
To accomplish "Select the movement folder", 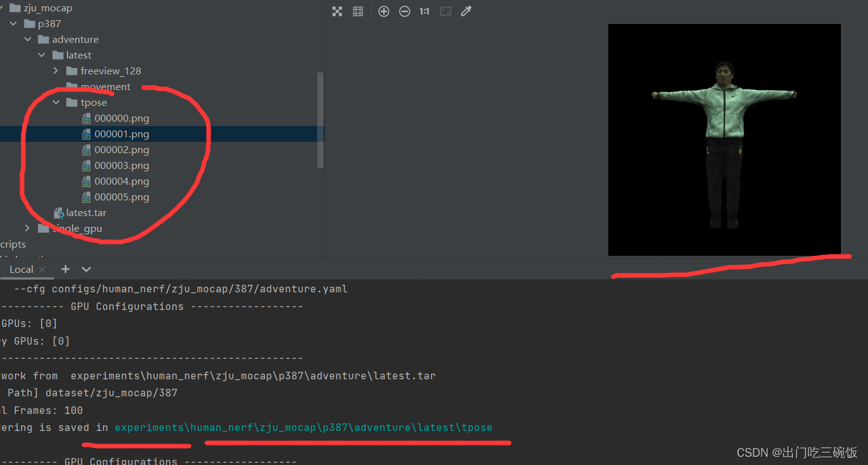I will point(105,87).
